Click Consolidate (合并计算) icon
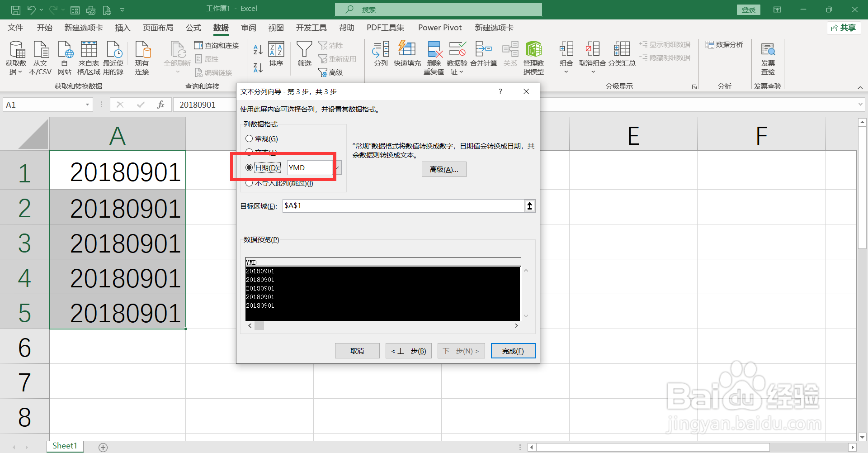This screenshot has height=453, width=868. tap(484, 49)
